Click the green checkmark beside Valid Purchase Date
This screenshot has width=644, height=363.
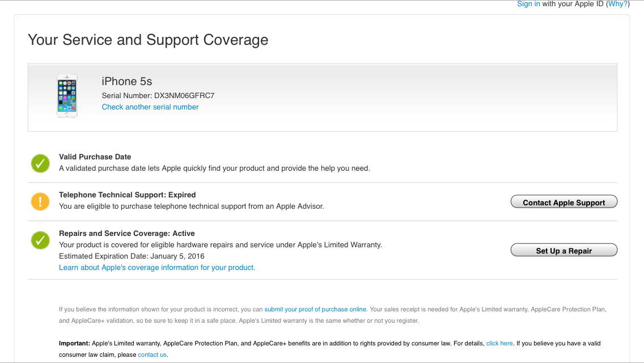(x=40, y=163)
